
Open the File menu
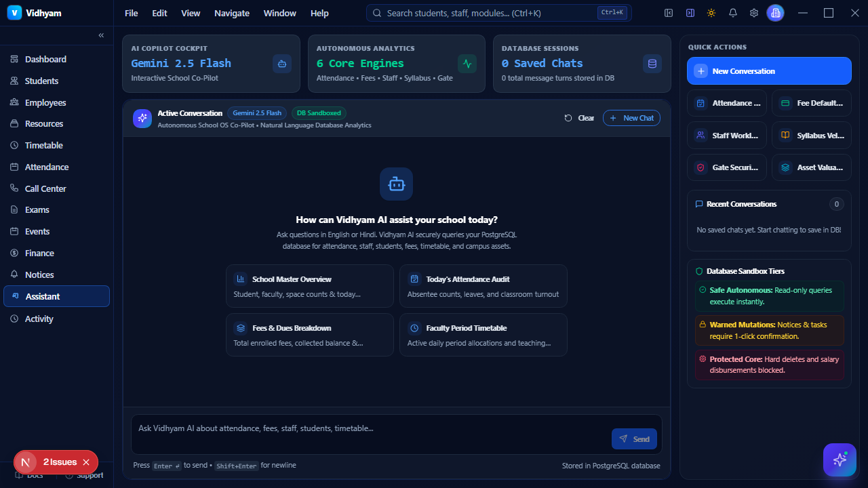pos(132,13)
